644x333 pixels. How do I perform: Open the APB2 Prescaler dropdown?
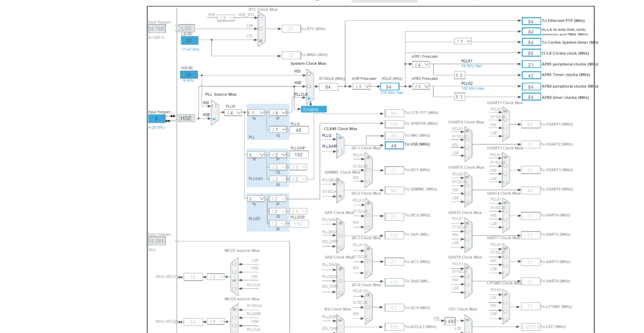coord(421,87)
